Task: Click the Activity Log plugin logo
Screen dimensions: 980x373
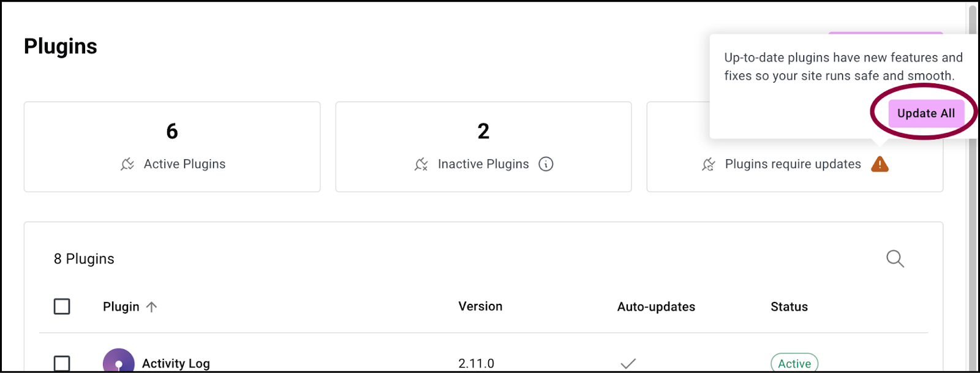Action: click(119, 360)
